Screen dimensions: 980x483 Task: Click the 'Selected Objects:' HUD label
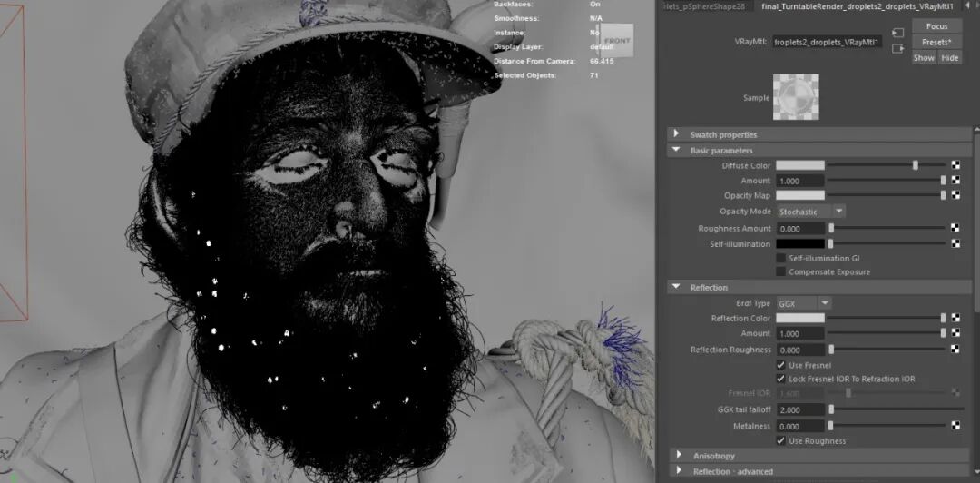coord(524,75)
